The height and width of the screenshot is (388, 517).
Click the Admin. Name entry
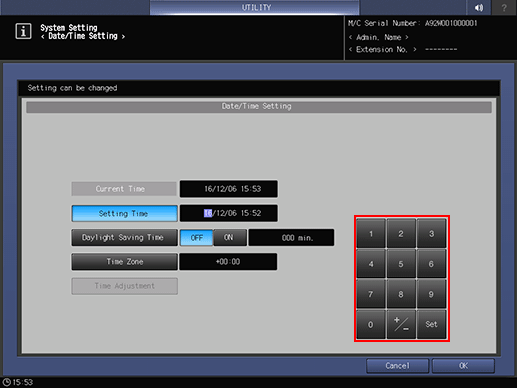click(379, 37)
